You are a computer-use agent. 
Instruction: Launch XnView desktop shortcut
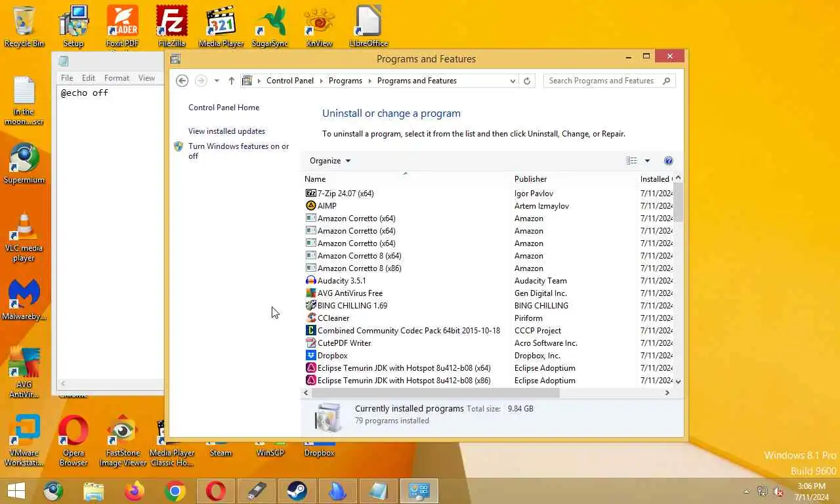pos(320,26)
